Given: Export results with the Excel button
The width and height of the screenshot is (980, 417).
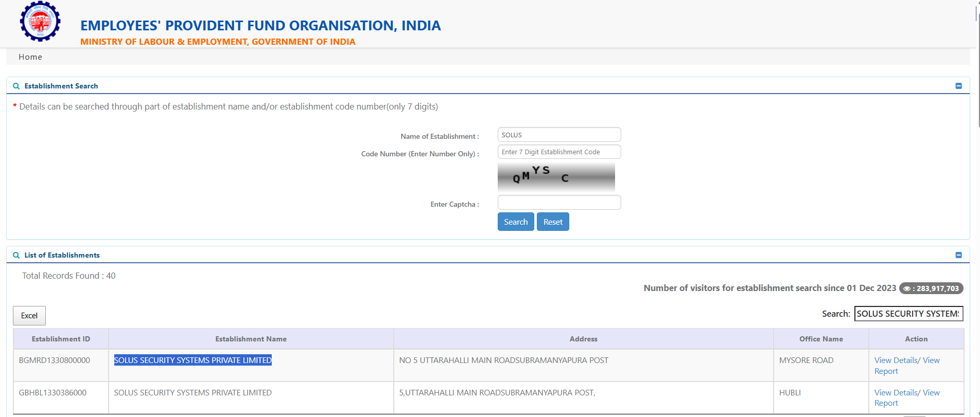Looking at the screenshot, I should point(29,316).
